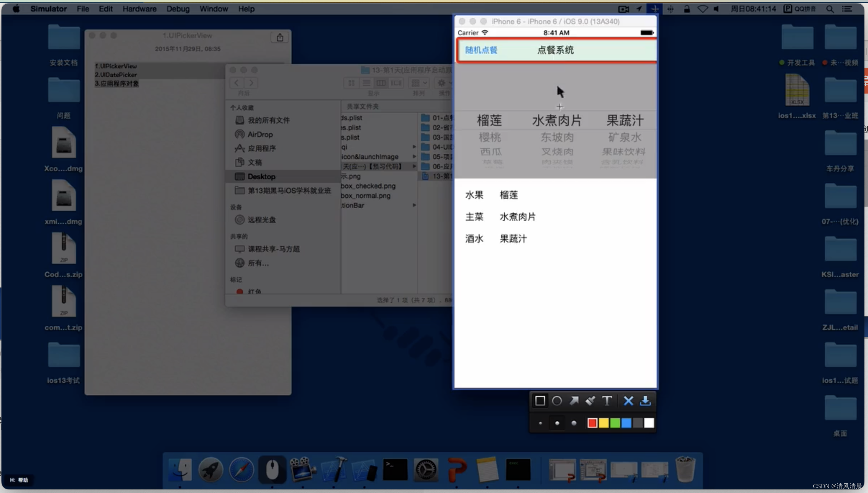Switch Finder to column view

(381, 83)
